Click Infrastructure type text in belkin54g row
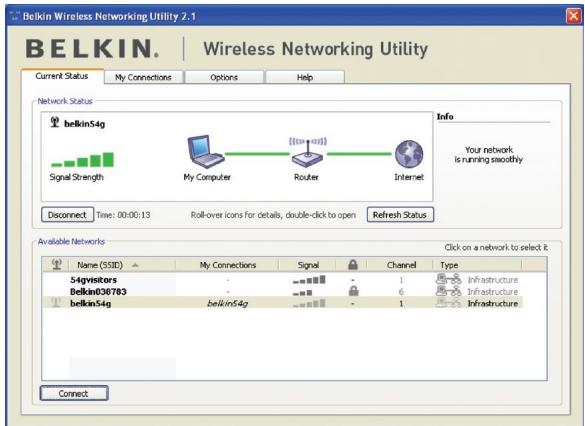The width and height of the screenshot is (585, 426). click(x=492, y=304)
